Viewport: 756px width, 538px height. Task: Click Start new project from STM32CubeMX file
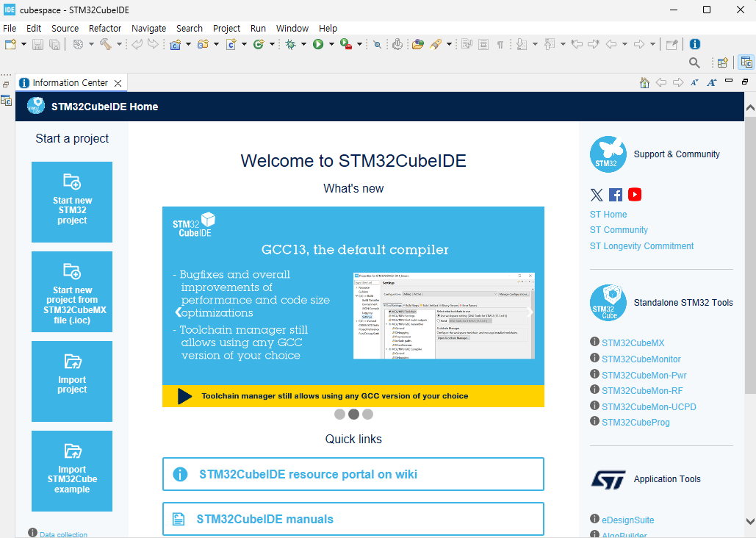coord(72,292)
